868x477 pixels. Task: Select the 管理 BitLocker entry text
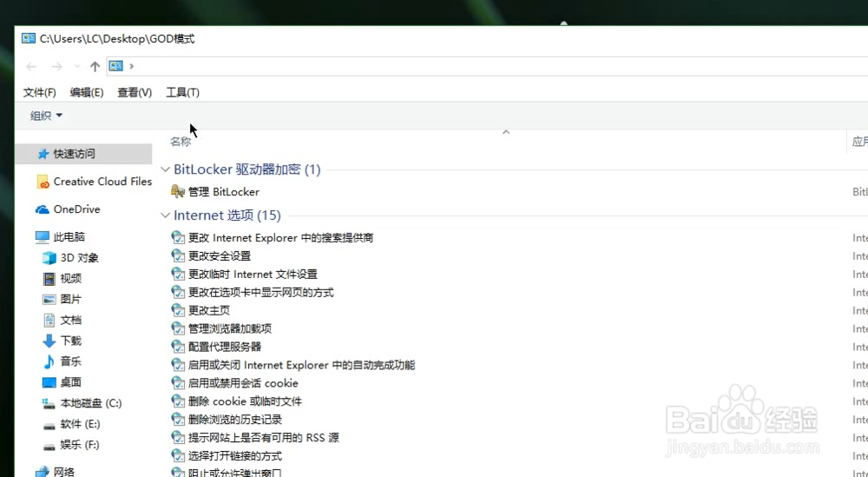click(224, 192)
